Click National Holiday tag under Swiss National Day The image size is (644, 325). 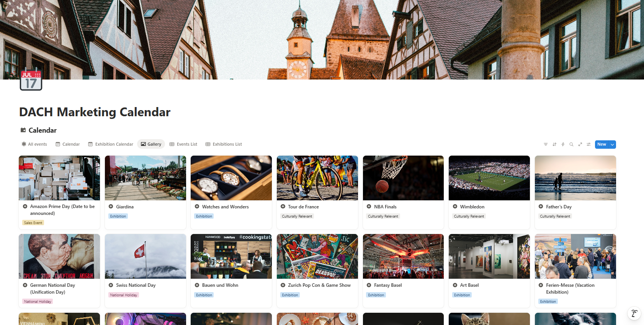[124, 295]
